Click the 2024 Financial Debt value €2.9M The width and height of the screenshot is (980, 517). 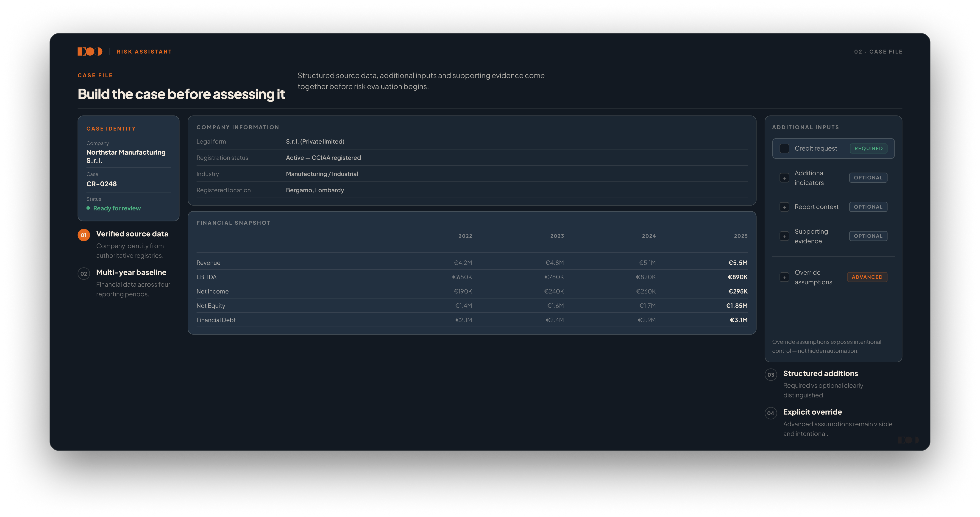point(646,320)
